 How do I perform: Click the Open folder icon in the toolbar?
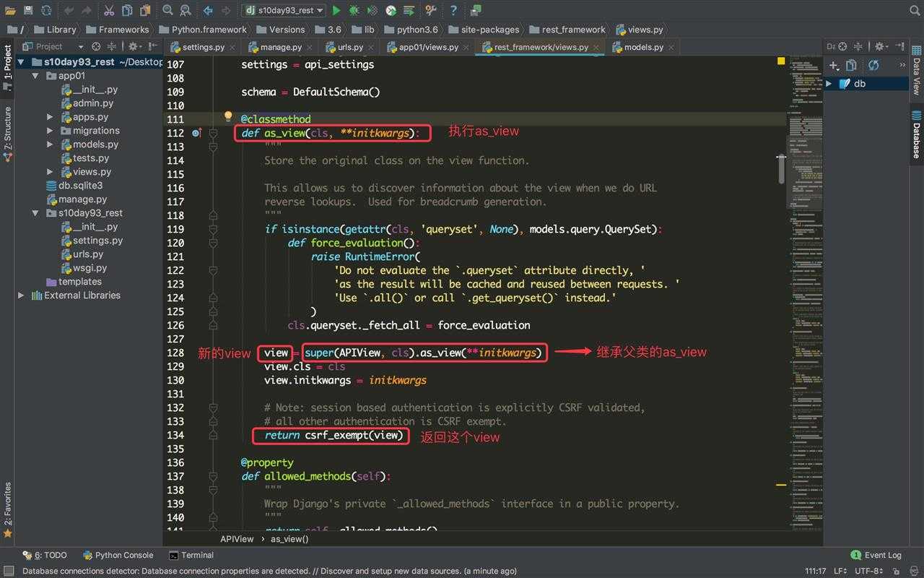[10, 10]
